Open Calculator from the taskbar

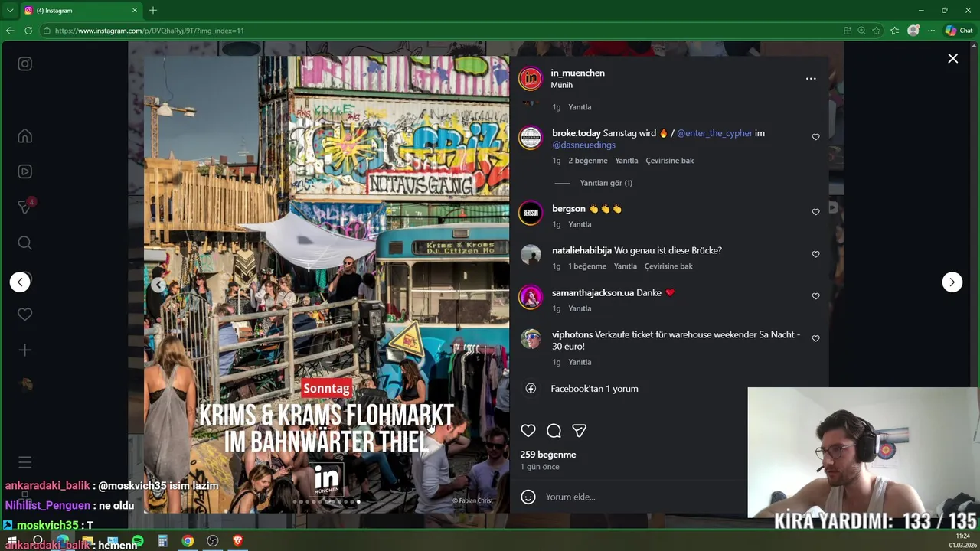[x=162, y=541]
